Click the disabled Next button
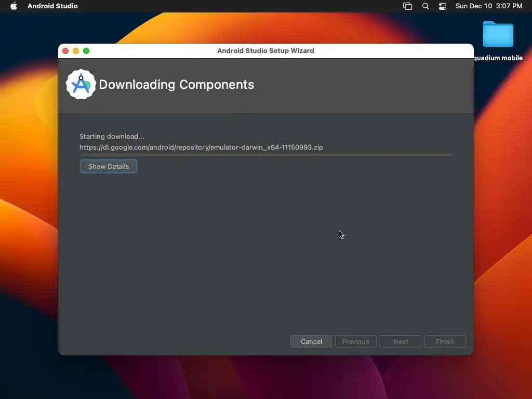Screen dimensions: 532x399 click(401, 341)
